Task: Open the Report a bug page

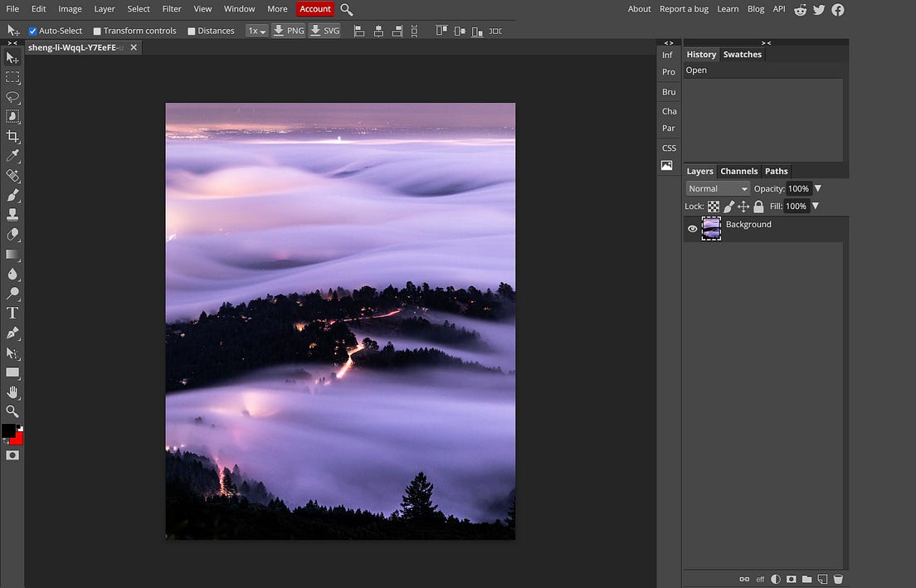Action: [683, 9]
